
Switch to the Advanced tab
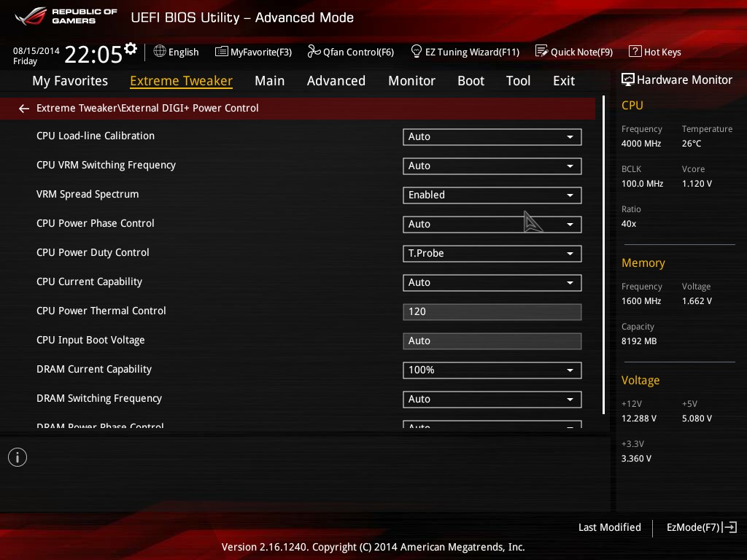(336, 81)
